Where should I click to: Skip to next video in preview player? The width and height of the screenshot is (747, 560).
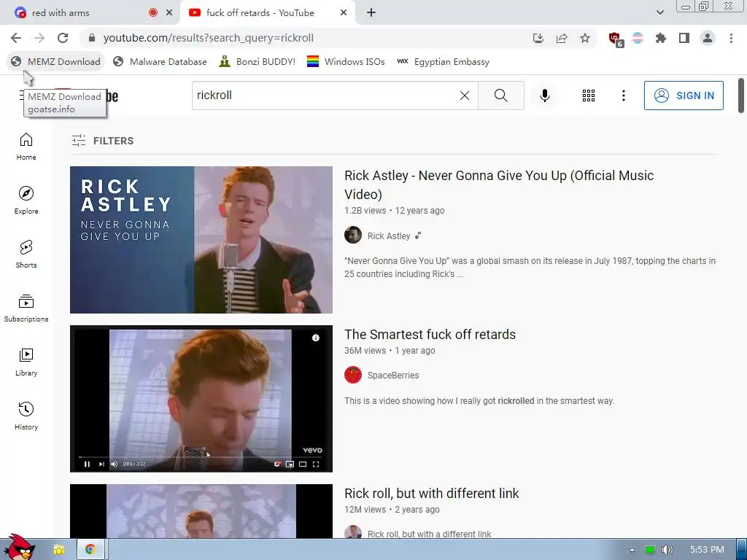[101, 464]
